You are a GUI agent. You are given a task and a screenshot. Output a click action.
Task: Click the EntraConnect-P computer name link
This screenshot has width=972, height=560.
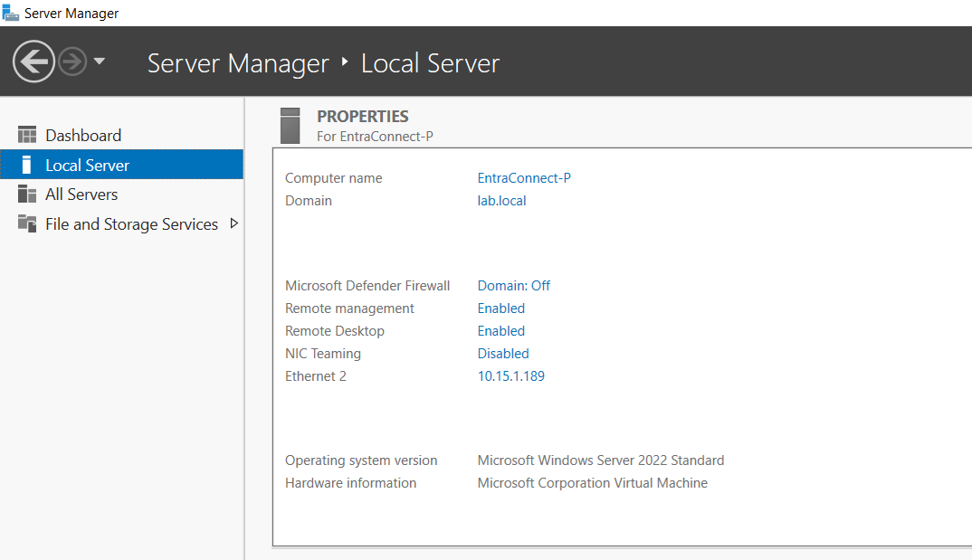(524, 178)
